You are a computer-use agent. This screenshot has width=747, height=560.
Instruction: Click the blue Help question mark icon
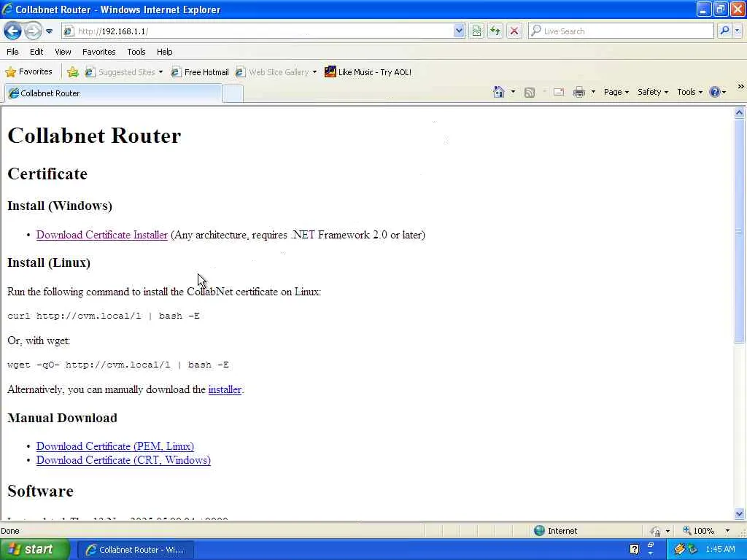click(x=715, y=92)
